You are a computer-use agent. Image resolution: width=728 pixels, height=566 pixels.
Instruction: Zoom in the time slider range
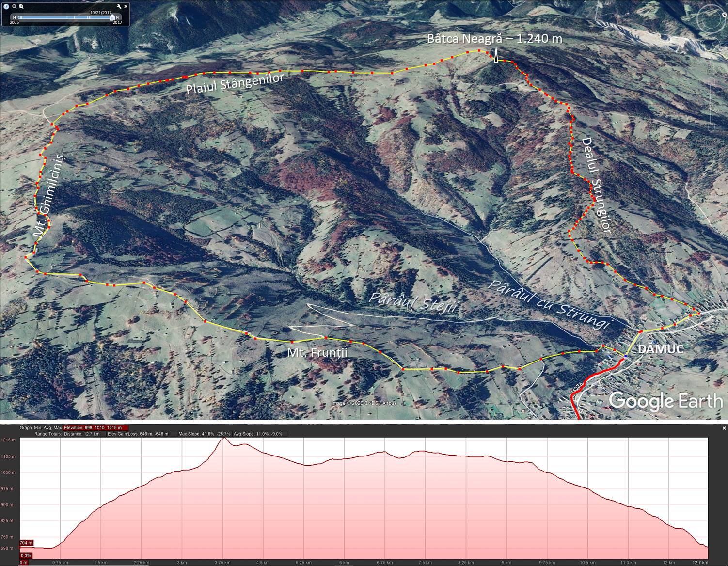pos(21,6)
